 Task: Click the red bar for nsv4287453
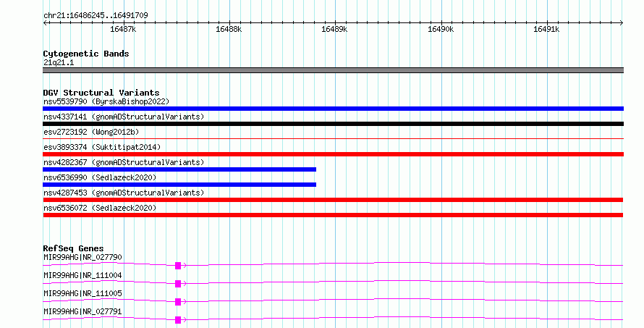click(x=333, y=200)
